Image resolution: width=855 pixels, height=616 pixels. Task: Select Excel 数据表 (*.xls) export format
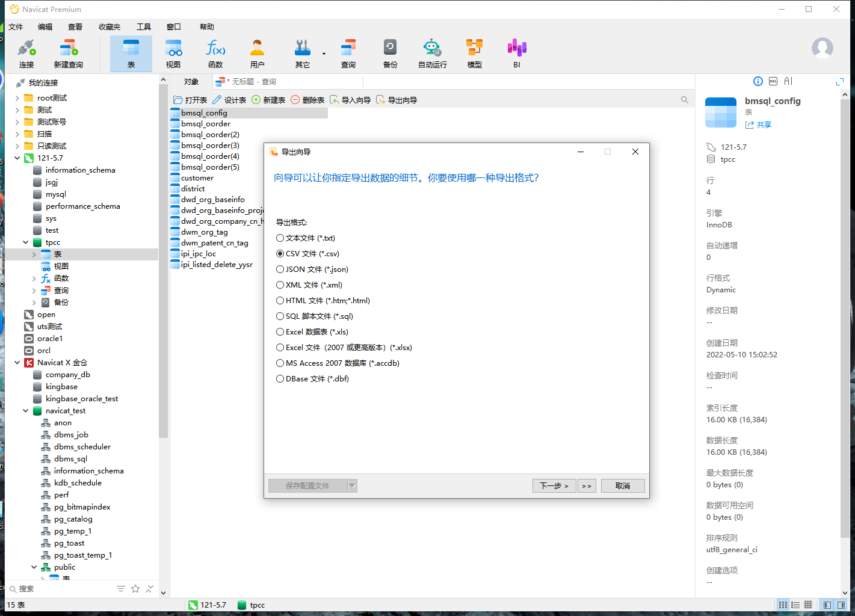(x=312, y=332)
